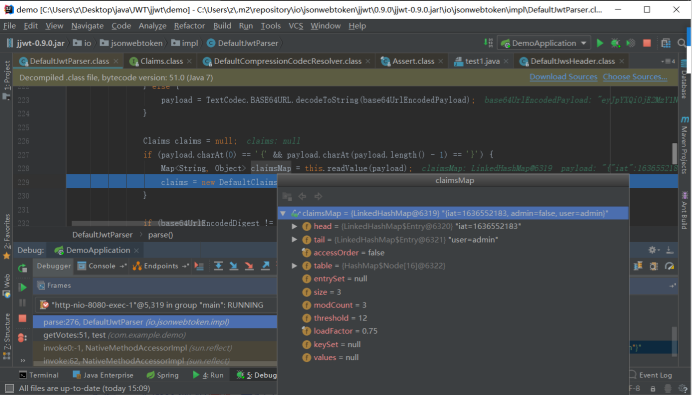Click forward arrow in claimsMap popup

point(318,196)
